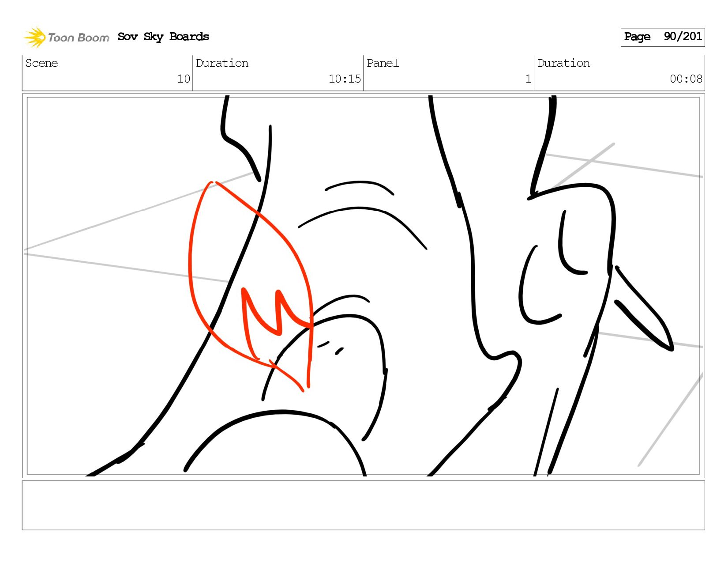Click the empty notes box below storyboard
Image resolution: width=728 pixels, height=563 pixels.
click(x=363, y=505)
